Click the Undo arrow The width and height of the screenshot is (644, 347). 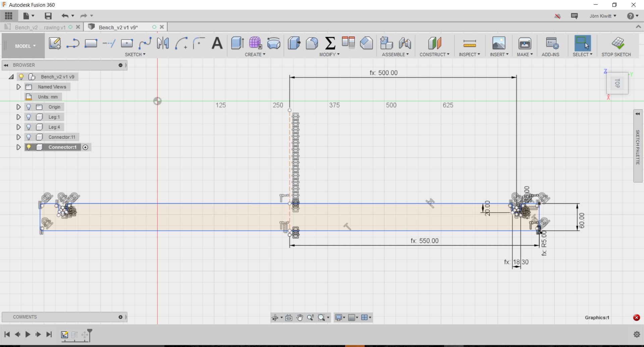pyautogui.click(x=65, y=16)
